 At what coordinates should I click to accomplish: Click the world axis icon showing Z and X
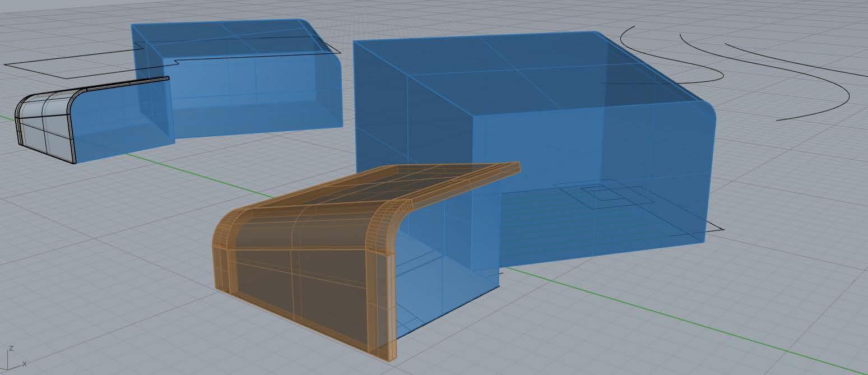pos(13,357)
